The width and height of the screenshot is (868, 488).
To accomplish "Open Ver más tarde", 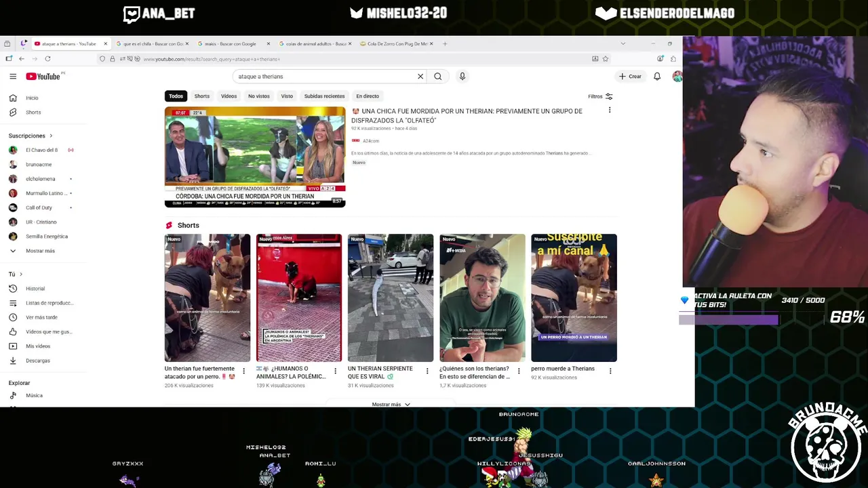I will pos(41,317).
